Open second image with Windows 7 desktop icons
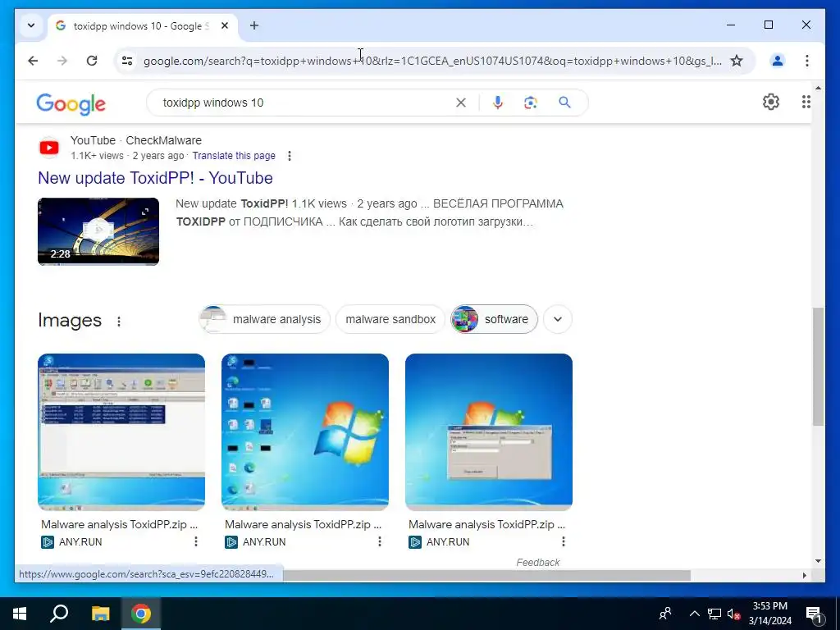 point(305,431)
